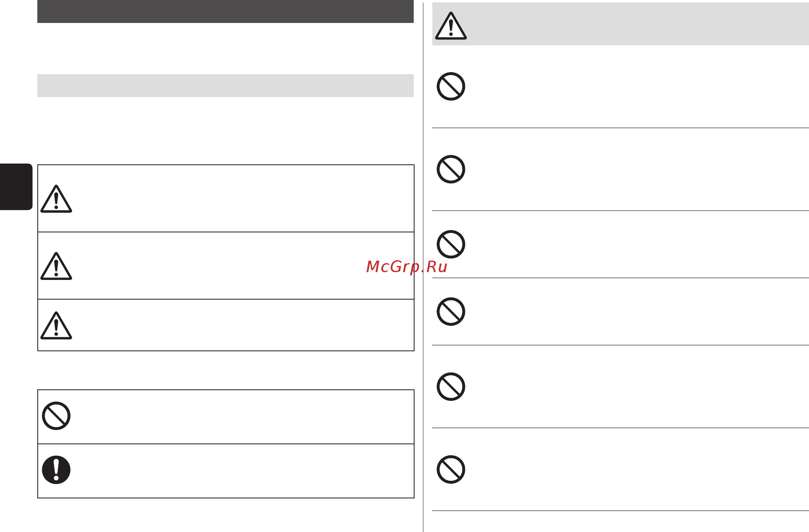
Task: Click the McGrp.Ru watermark link
Action: [406, 267]
